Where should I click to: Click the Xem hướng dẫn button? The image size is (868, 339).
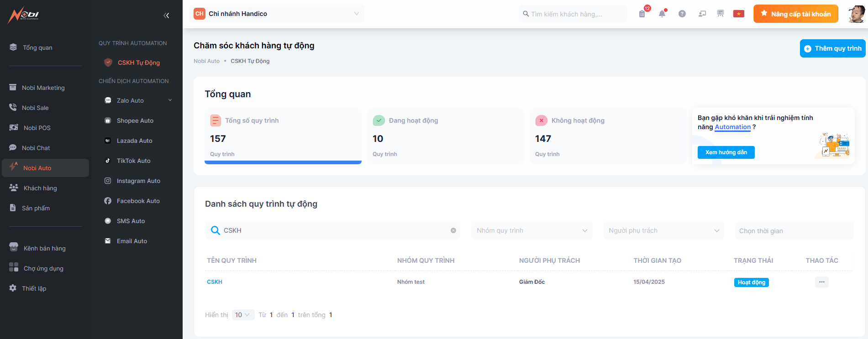(x=726, y=152)
